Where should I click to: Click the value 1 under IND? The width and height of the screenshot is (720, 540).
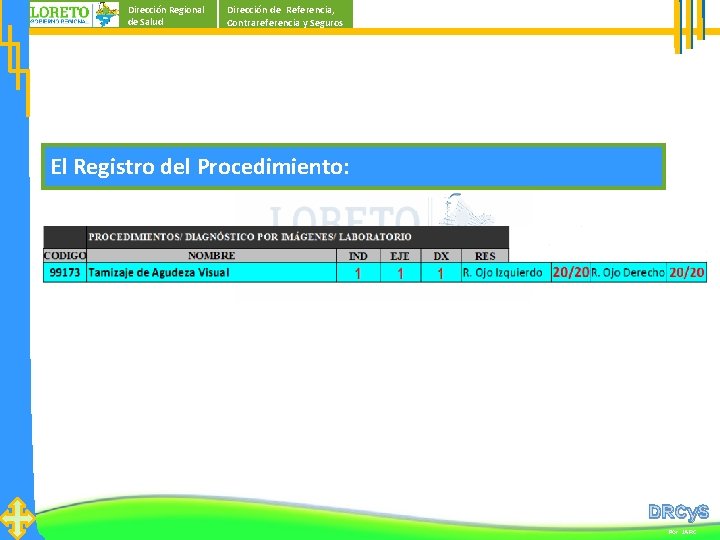[x=358, y=273]
